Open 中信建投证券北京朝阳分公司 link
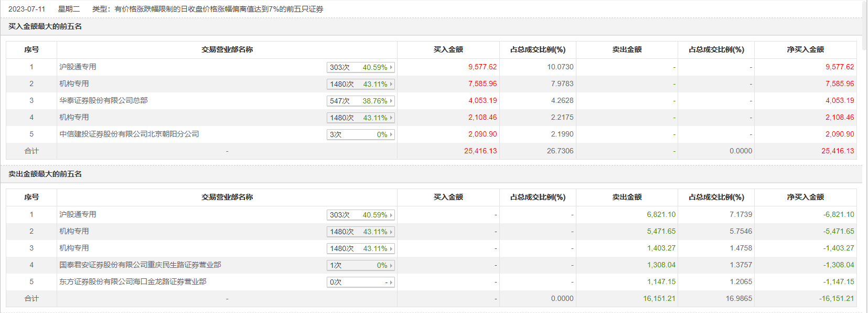The image size is (868, 313). click(x=129, y=134)
